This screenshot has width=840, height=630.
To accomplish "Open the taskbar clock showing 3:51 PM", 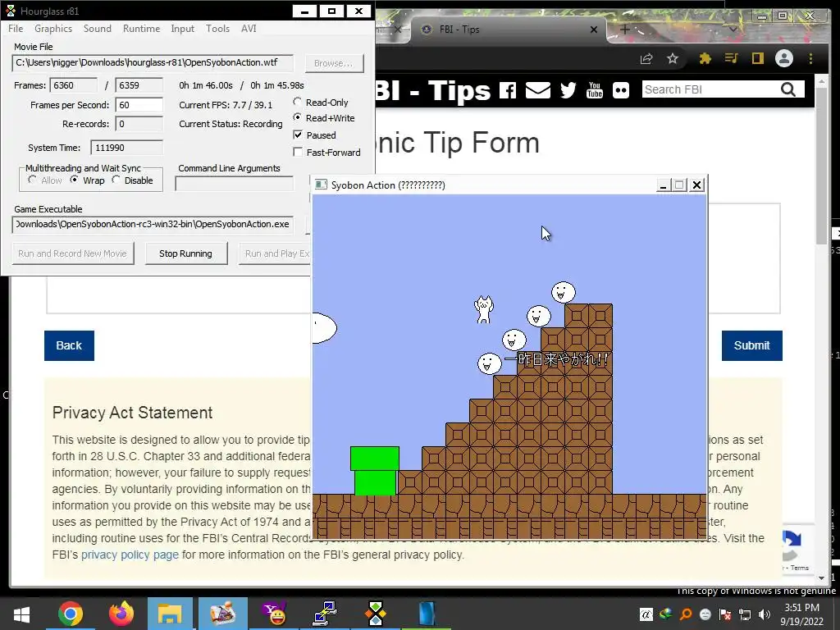I will pos(801,614).
